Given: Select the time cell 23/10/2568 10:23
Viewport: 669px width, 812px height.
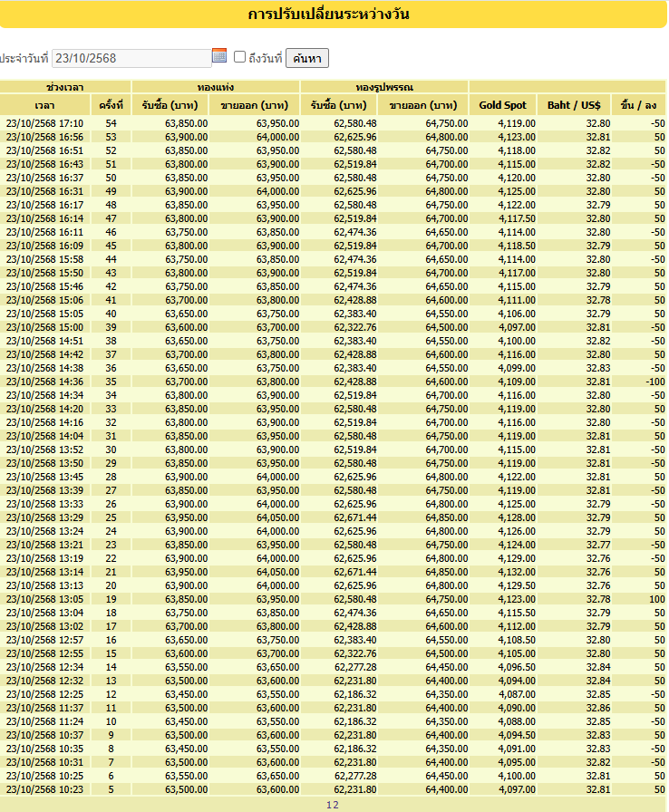Looking at the screenshot, I should [x=44, y=789].
